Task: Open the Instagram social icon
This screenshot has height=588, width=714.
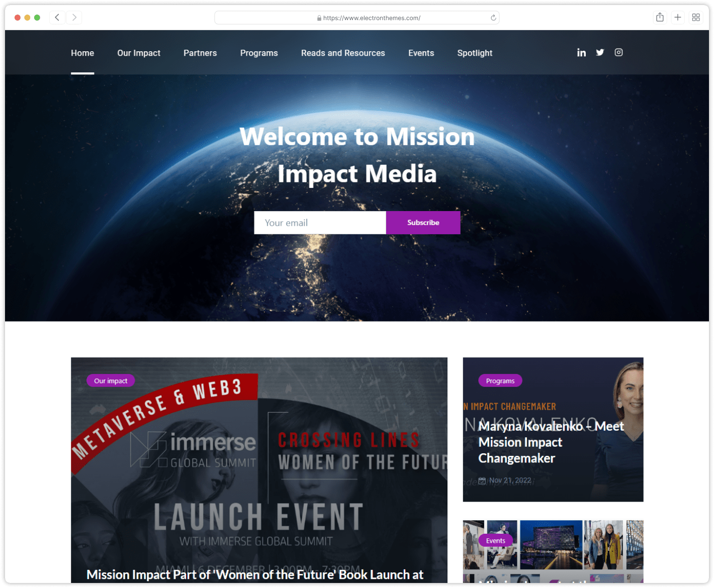Action: (618, 52)
